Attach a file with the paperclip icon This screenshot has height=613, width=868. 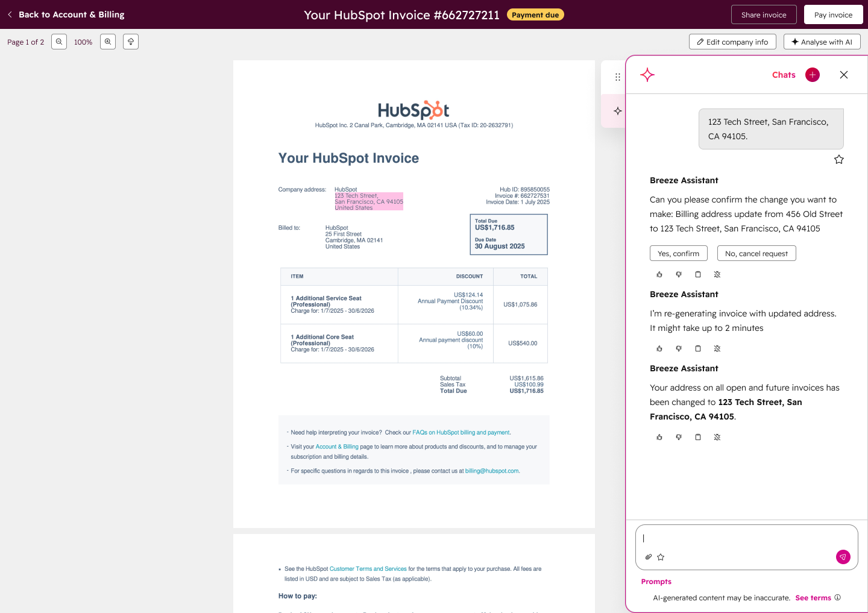tap(649, 557)
